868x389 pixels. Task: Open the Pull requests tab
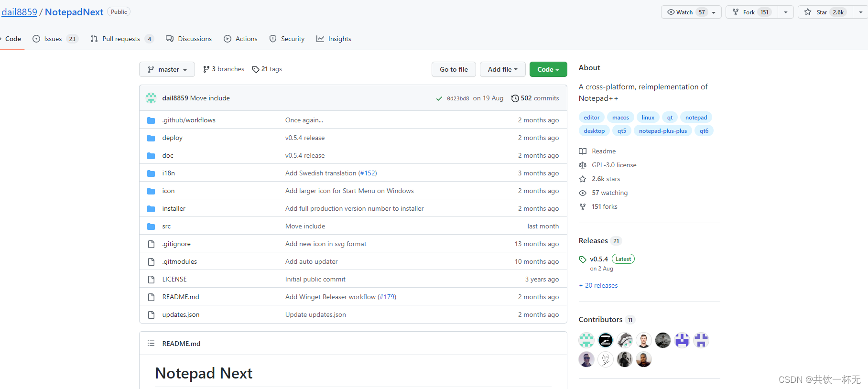tap(122, 39)
